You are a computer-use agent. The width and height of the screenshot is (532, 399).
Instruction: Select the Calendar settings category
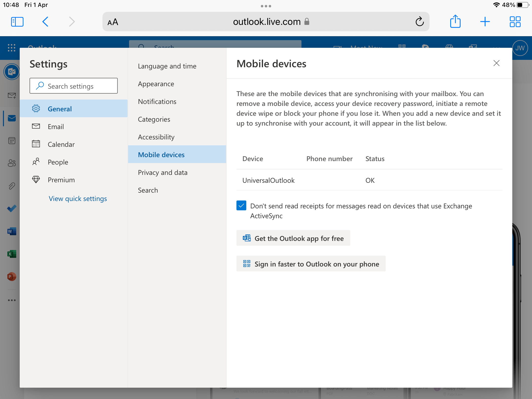(74, 144)
